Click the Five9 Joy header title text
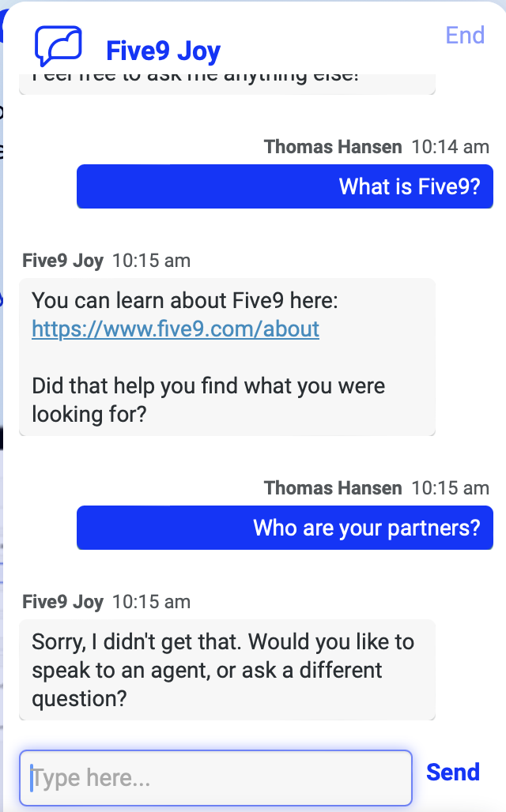 163,49
